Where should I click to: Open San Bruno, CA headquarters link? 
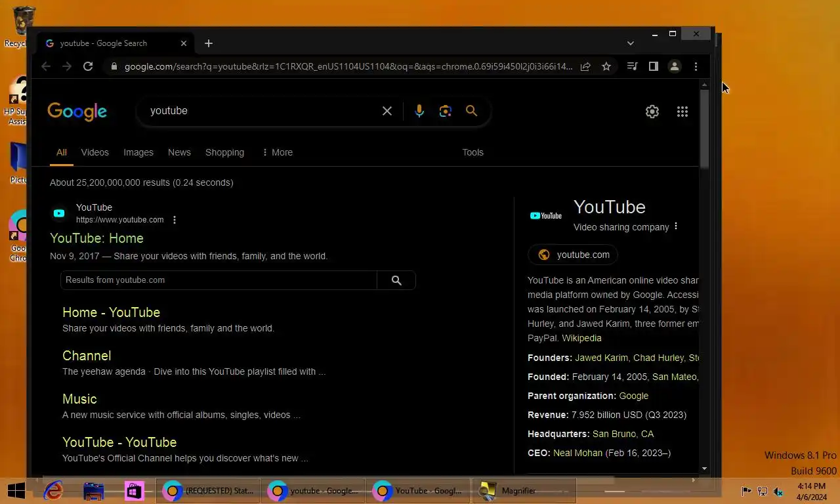point(623,434)
